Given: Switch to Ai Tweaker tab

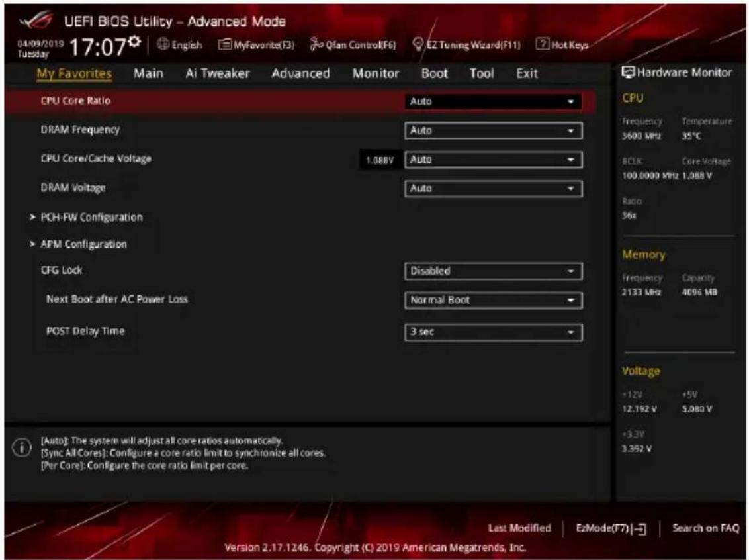Looking at the screenshot, I should click(x=218, y=73).
